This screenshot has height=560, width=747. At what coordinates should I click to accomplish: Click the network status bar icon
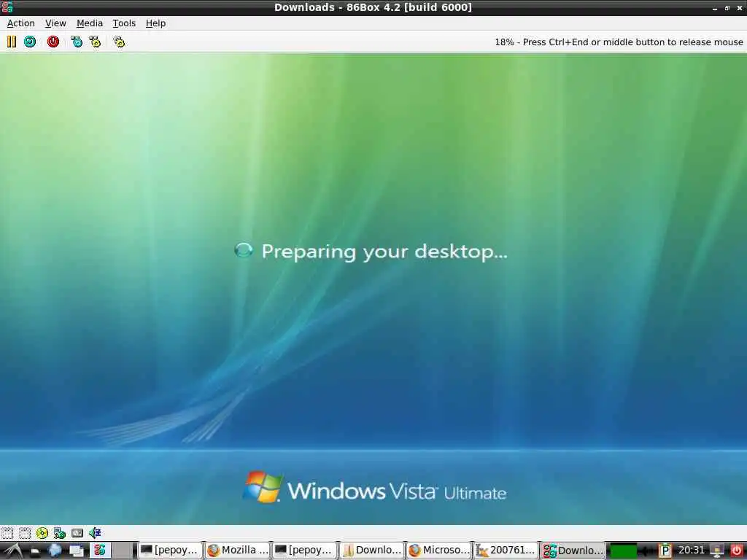60,533
